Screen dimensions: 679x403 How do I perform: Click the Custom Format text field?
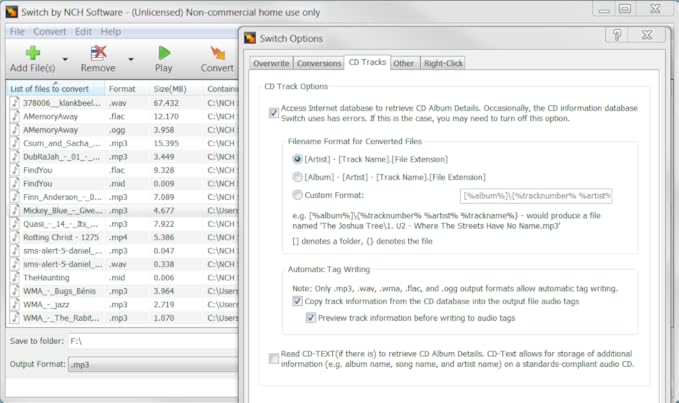coord(536,196)
